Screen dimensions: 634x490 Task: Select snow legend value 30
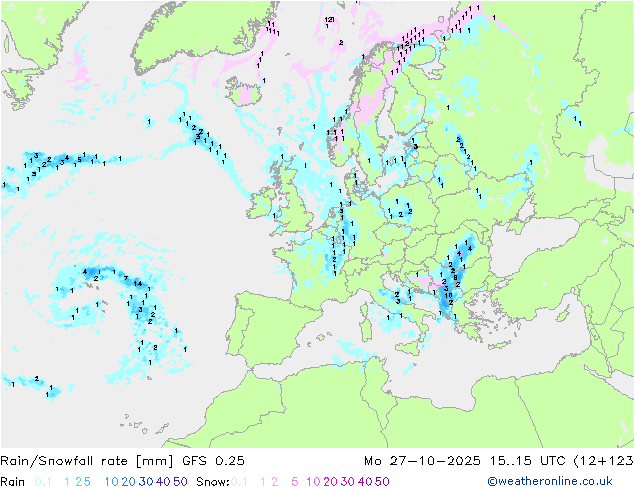pos(348,482)
